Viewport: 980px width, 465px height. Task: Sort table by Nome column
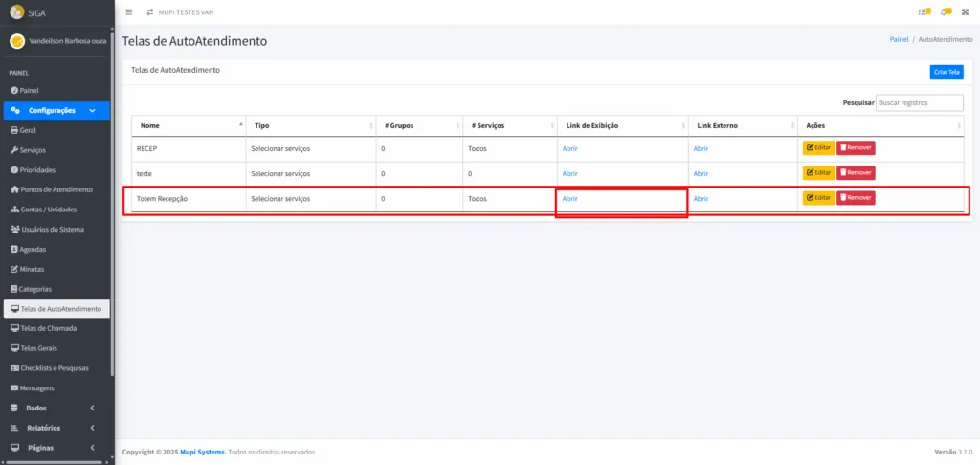(188, 125)
